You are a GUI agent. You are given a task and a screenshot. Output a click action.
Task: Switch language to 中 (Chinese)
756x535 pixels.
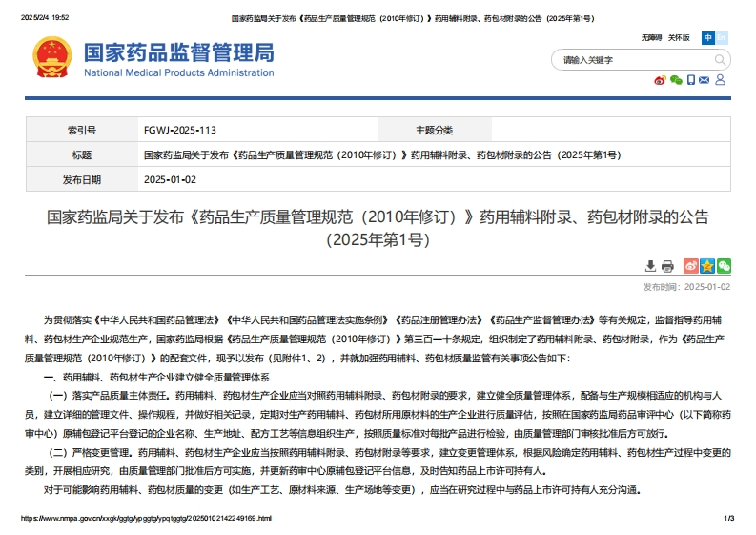[x=708, y=38]
